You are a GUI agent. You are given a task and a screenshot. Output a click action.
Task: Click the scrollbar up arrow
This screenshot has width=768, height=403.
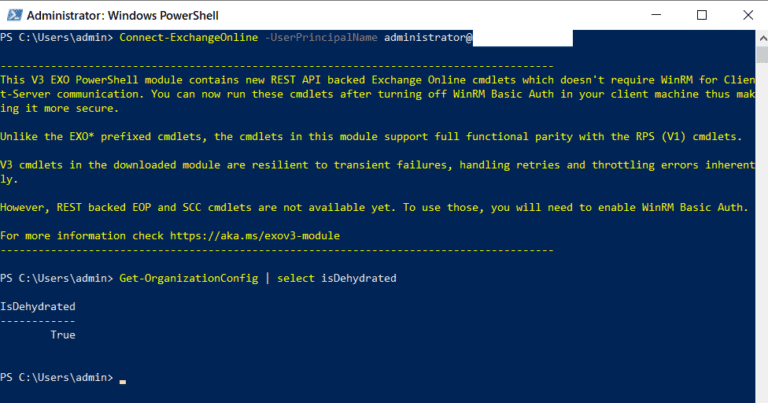[762, 38]
